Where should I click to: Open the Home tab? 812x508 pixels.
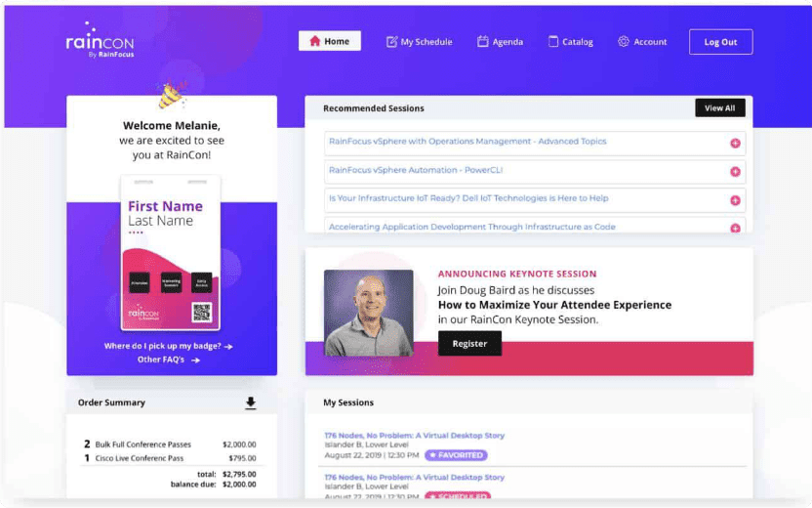tap(329, 41)
